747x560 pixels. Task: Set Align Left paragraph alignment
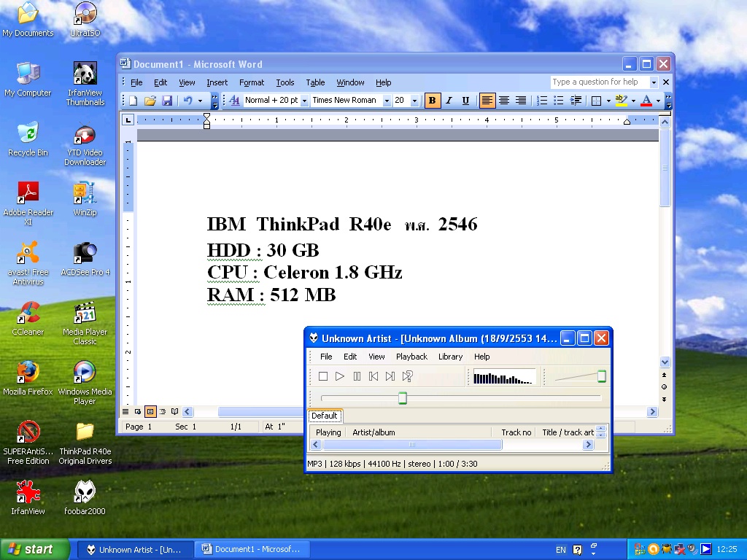coord(487,101)
